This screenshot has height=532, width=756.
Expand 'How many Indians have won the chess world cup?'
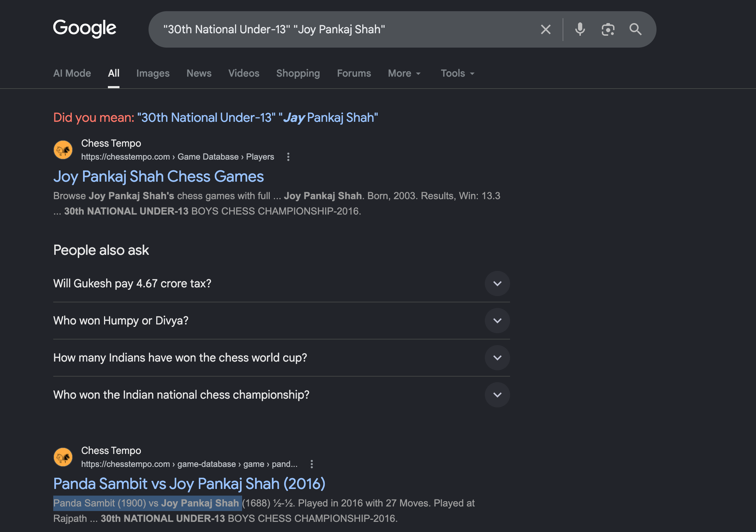[x=281, y=358]
